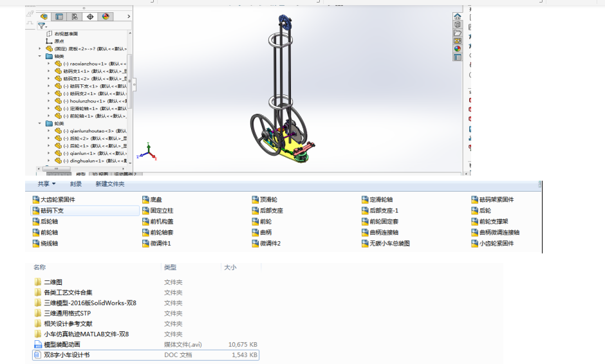Image resolution: width=605 pixels, height=364 pixels.
Task: Expand the dinghualun<1> component
Action: pos(49,161)
